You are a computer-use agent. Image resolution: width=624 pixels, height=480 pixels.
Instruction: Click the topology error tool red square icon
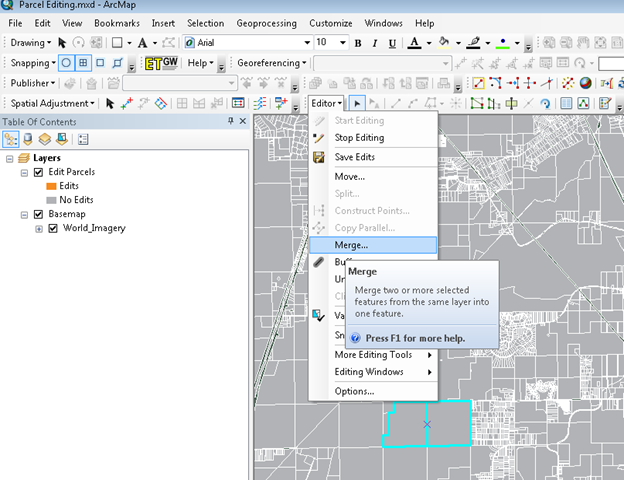(x=478, y=83)
